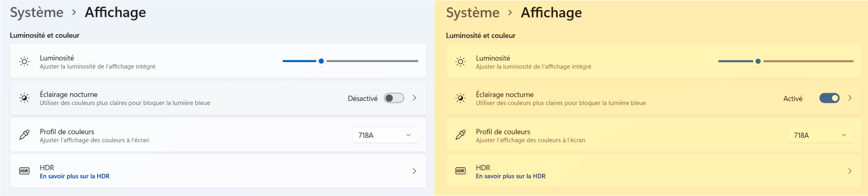Click the Éclairage nocturne icon in yellow panel
868x196 pixels.
[x=461, y=98]
